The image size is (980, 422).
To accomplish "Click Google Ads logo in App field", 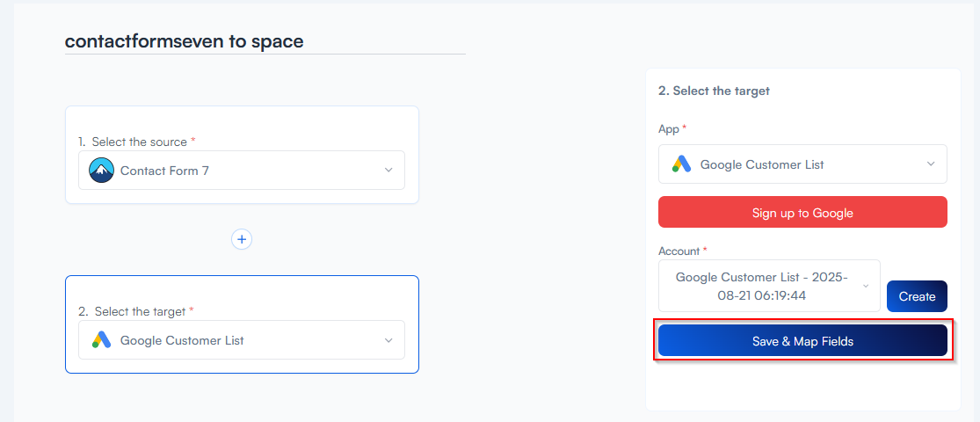I will pos(682,164).
